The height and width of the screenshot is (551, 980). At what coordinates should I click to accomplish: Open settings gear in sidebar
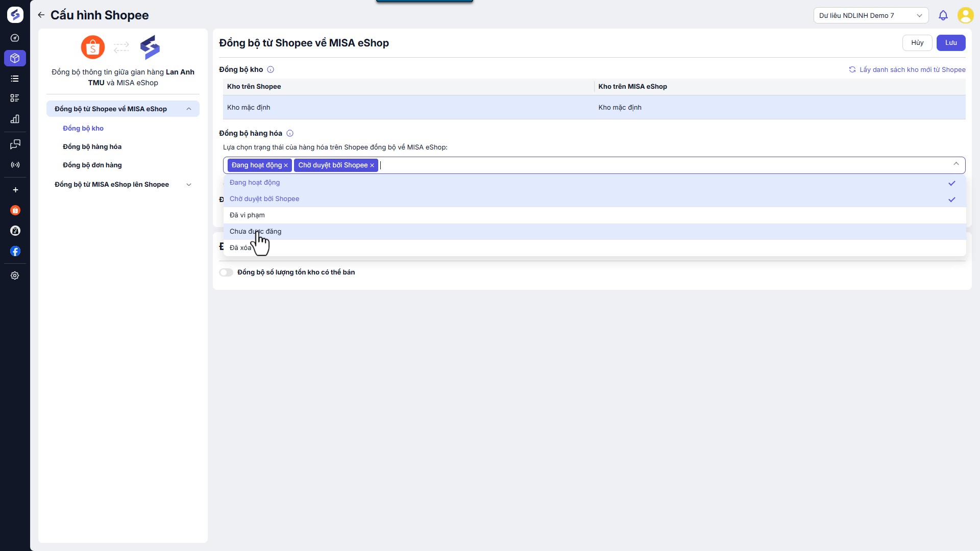pos(15,275)
